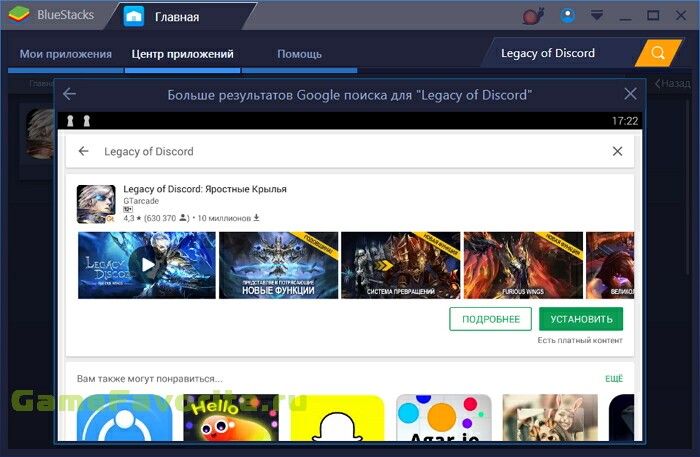Close the Google search results dialog
This screenshot has width=700, height=457.
[x=630, y=94]
